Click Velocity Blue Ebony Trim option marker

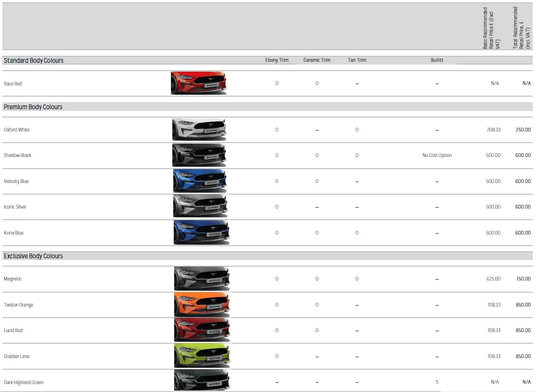coord(277,181)
